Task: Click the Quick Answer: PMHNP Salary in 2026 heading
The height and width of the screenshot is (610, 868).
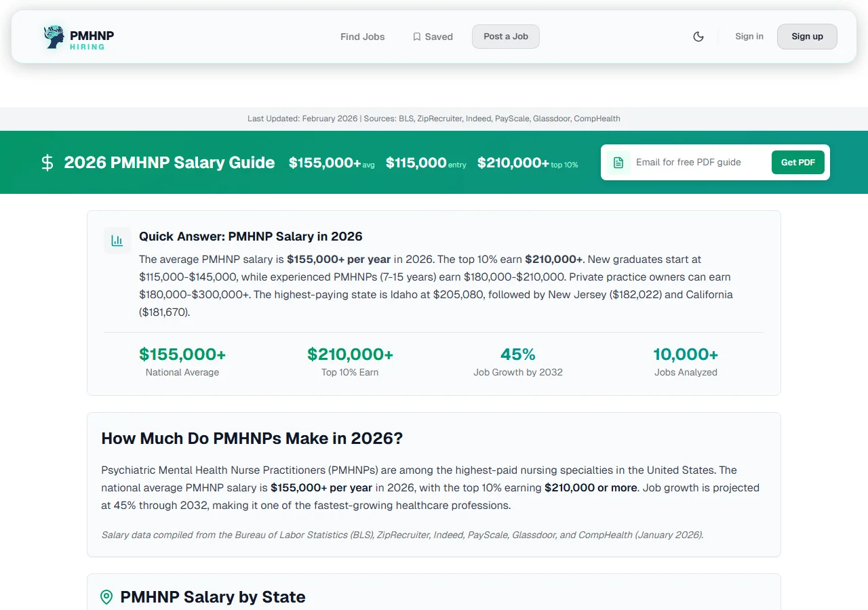Action: pos(251,237)
